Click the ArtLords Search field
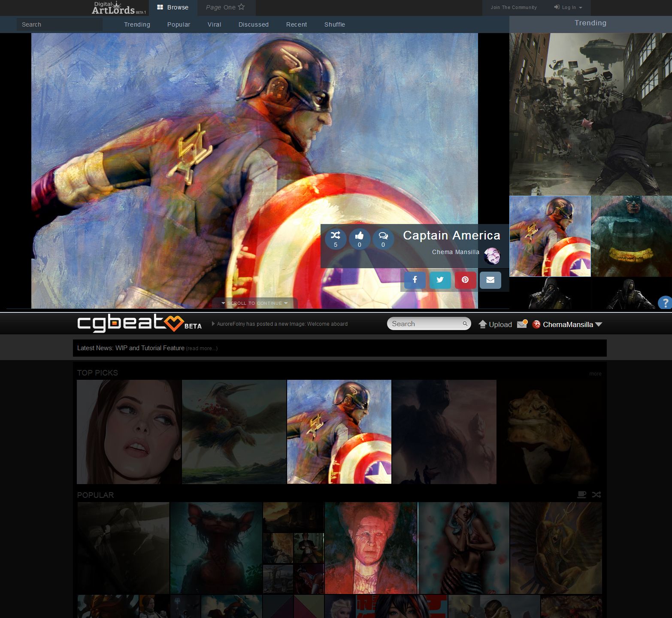The height and width of the screenshot is (618, 672). tap(60, 24)
